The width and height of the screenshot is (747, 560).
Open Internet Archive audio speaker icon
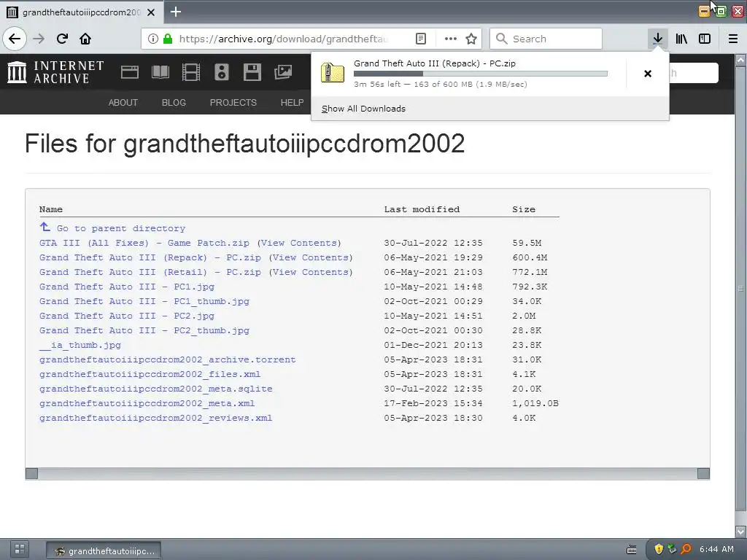(x=222, y=72)
